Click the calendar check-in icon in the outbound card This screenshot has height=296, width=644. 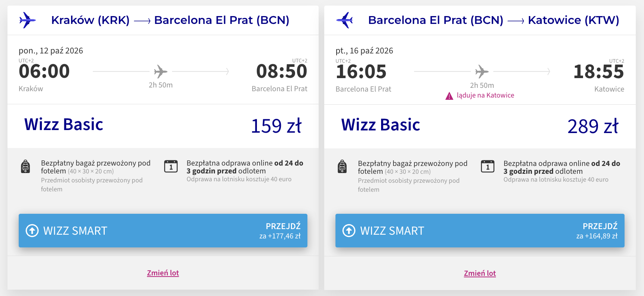[171, 166]
